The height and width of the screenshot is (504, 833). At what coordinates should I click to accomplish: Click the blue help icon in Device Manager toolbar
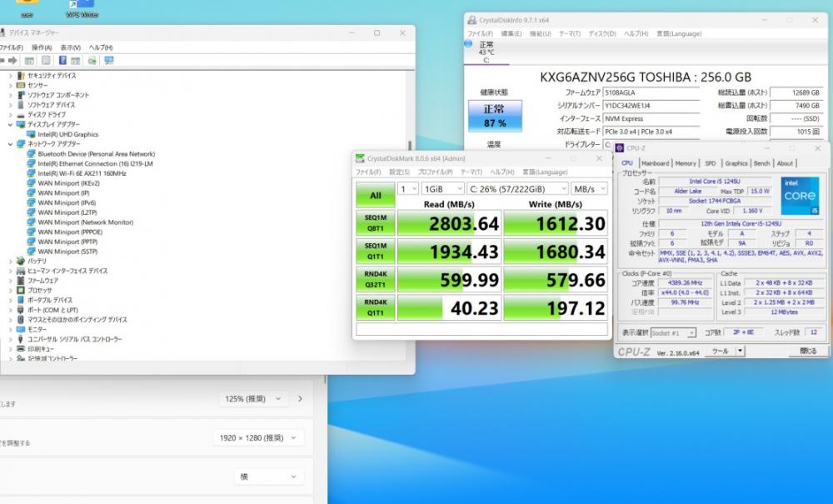(62, 61)
